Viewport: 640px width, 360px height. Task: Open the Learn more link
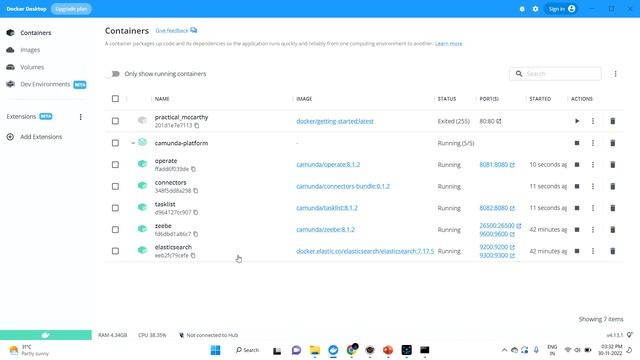coord(448,44)
